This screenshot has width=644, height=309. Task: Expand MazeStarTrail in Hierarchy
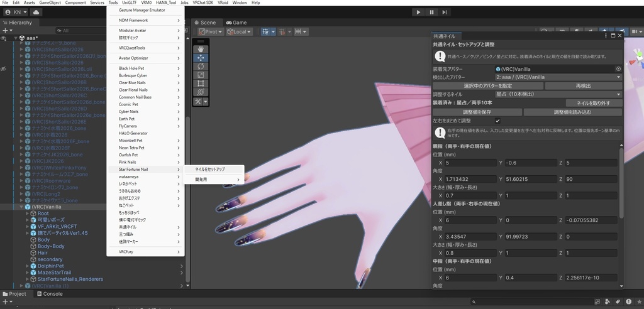coord(28,273)
